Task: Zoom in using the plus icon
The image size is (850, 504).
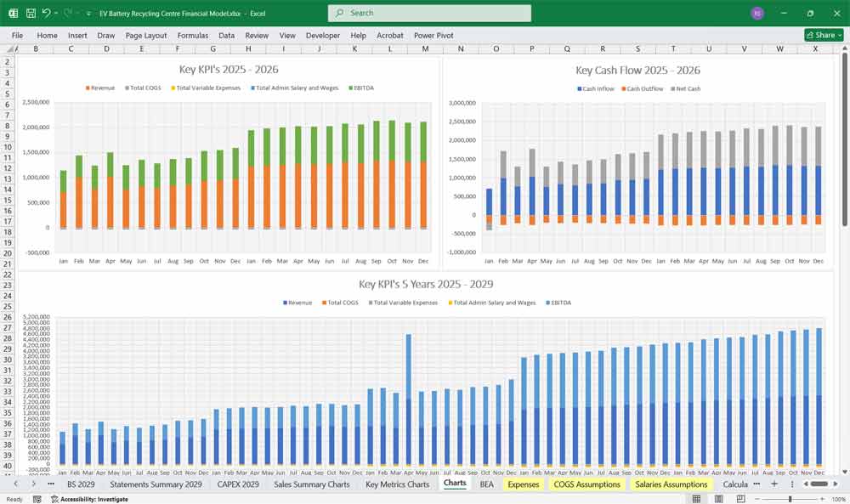Action: click(x=822, y=498)
